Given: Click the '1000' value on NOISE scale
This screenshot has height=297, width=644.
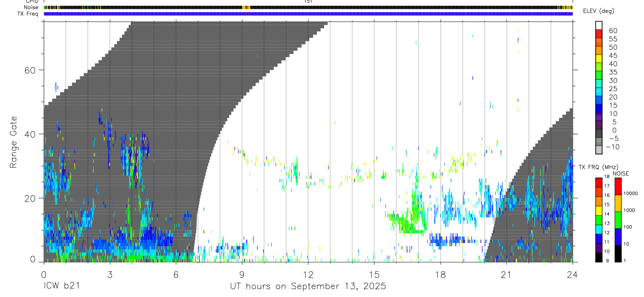Looking at the screenshot, I should [629, 210].
